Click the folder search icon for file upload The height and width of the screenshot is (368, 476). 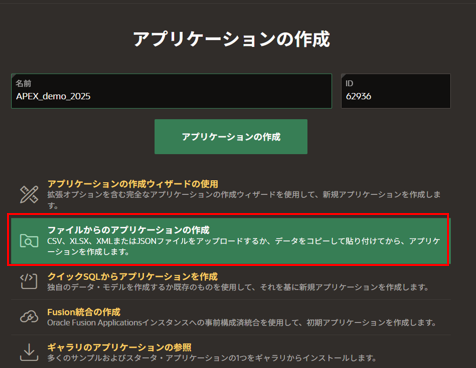[x=29, y=240]
